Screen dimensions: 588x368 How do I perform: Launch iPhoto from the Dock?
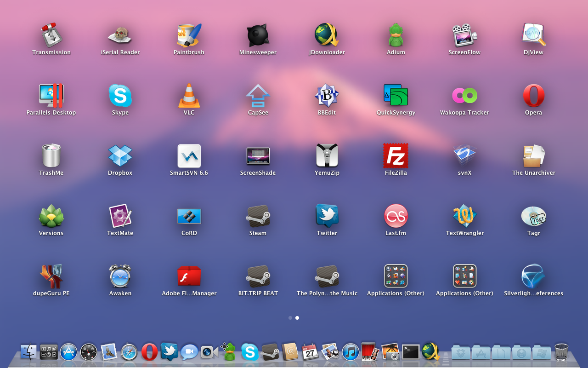tap(390, 352)
